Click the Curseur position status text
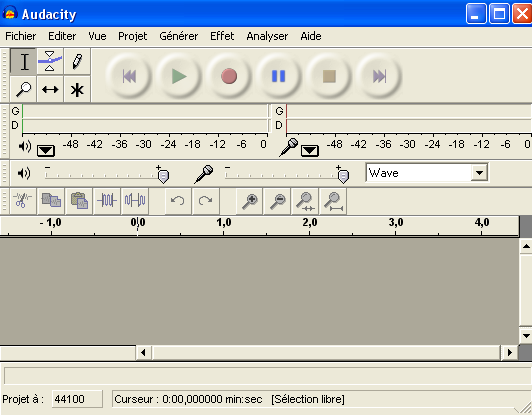This screenshot has height=415, width=532. 188,399
